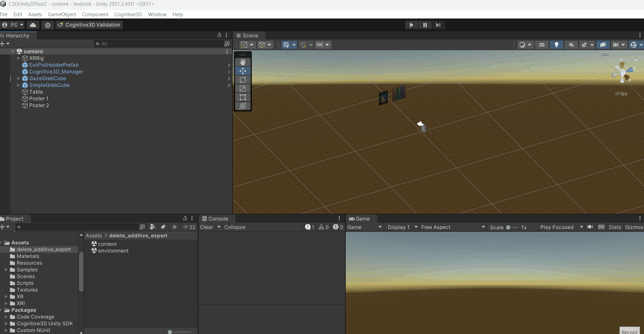Open Project panel more options menu
Screen dimensions: 644x334
192,219
